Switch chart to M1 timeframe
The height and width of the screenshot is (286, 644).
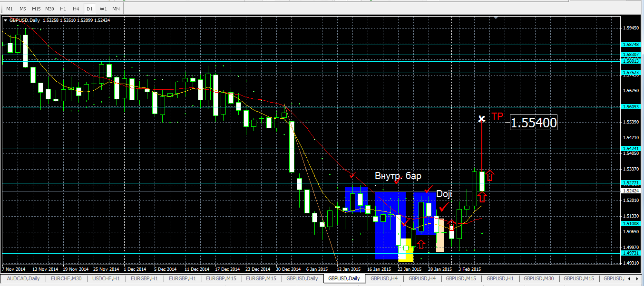pyautogui.click(x=10, y=9)
